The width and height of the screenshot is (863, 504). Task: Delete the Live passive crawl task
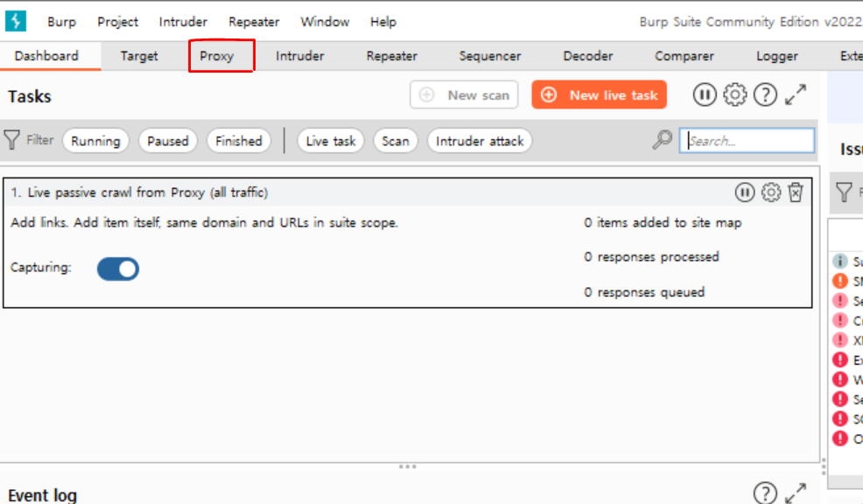[x=796, y=192]
